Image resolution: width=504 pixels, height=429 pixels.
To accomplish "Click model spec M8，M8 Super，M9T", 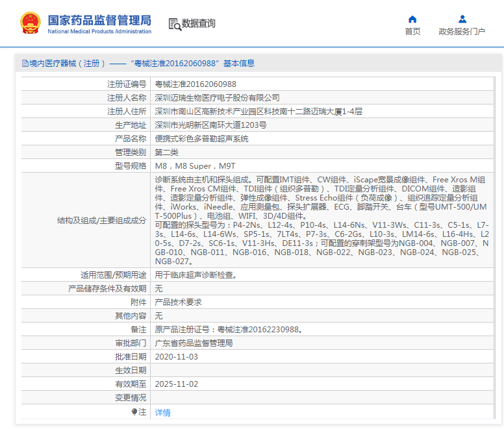I will [x=195, y=166].
